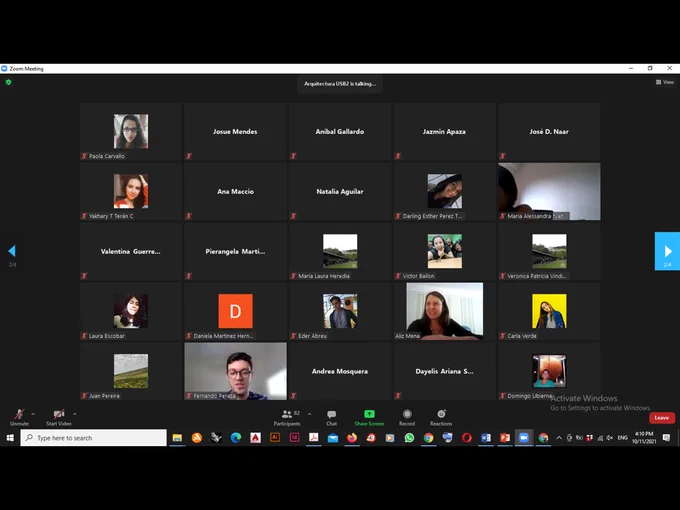Click the system tray volume icon
This screenshot has height=510, width=680.
609,438
